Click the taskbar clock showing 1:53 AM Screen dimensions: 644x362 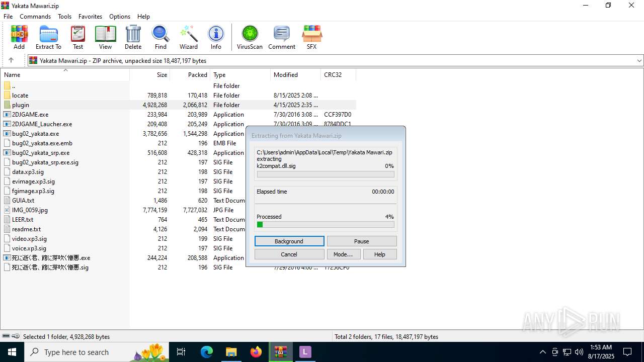coord(600,352)
